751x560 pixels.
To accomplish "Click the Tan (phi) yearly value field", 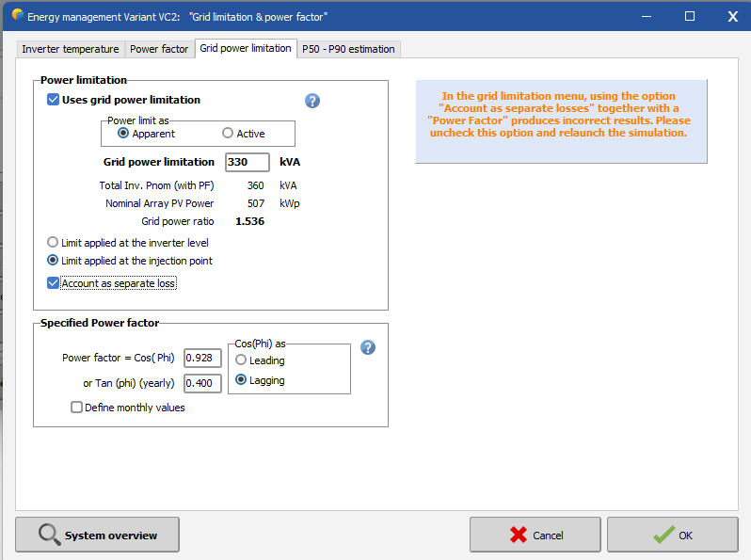I will [x=202, y=383].
